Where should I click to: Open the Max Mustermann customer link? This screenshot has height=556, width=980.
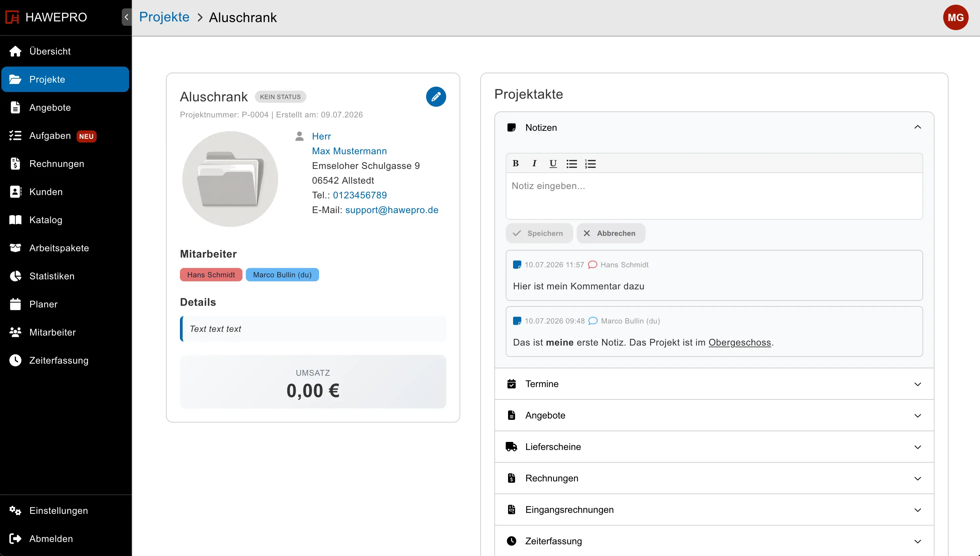tap(349, 151)
